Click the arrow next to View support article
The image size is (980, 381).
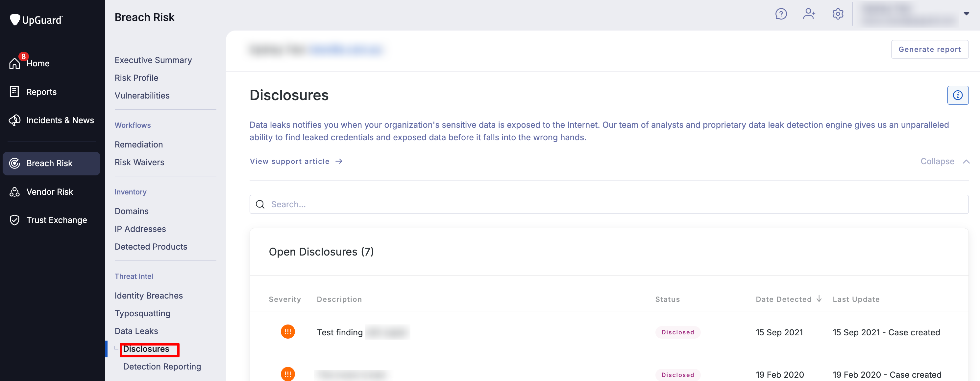tap(339, 162)
